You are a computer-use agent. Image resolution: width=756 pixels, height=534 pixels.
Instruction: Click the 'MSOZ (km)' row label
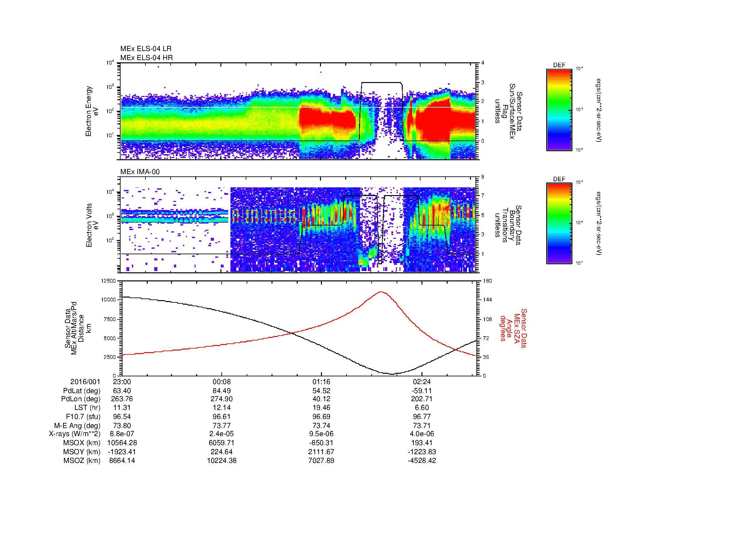(x=82, y=461)
